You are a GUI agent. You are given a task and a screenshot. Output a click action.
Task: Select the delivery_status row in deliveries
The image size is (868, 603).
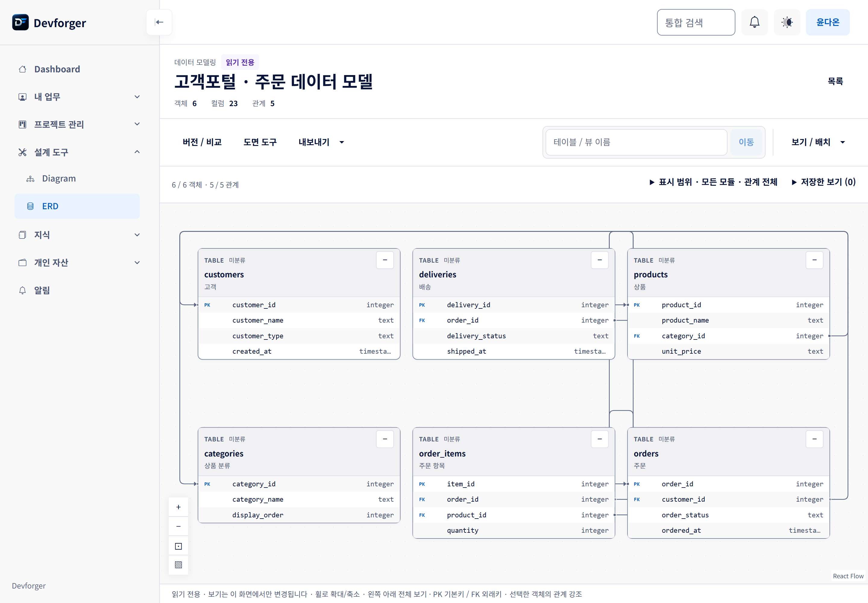514,336
